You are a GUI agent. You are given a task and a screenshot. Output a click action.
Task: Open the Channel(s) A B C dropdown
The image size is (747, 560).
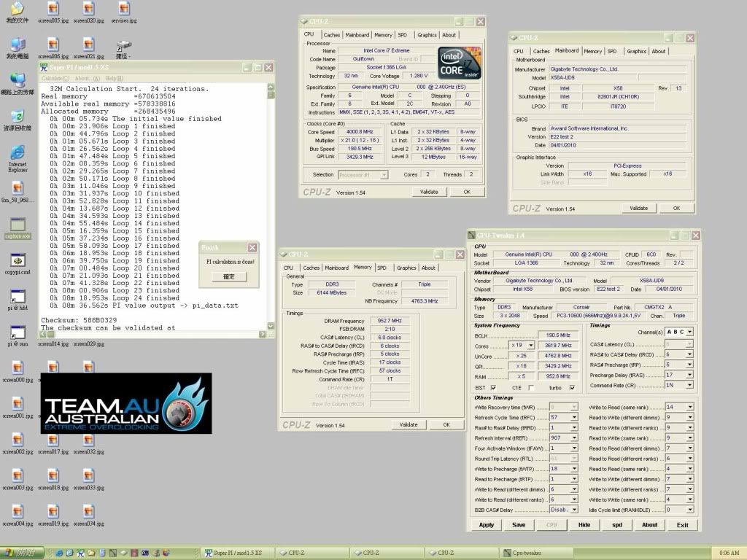689,332
